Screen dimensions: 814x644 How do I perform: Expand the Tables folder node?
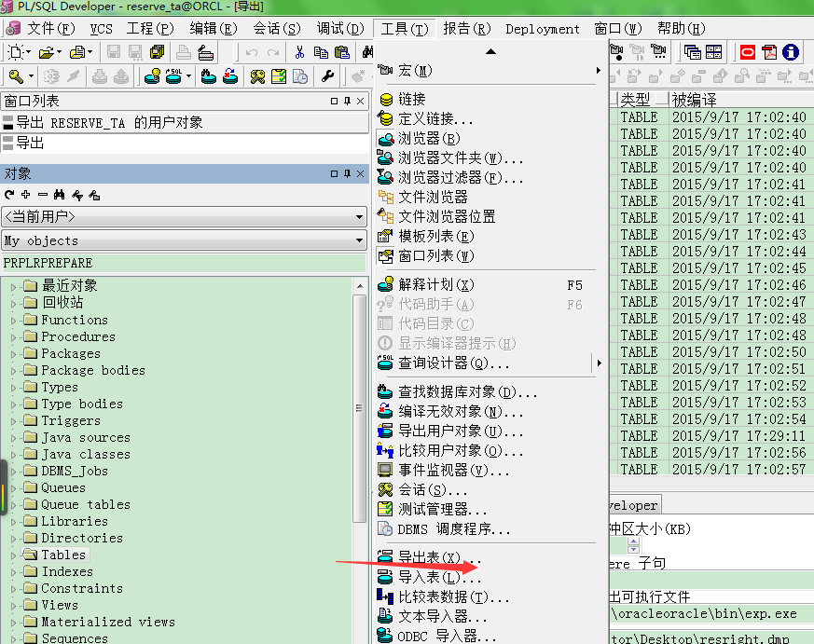(x=13, y=555)
